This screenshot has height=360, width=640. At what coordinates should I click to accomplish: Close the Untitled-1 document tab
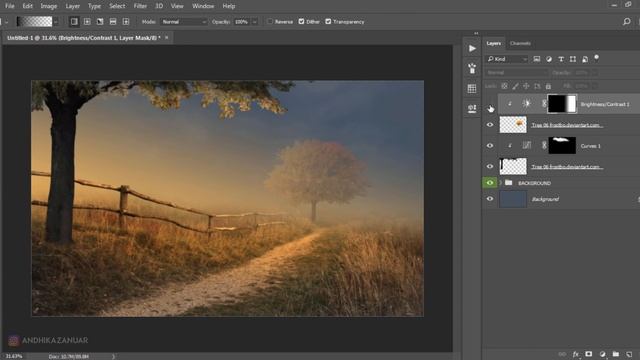(x=167, y=38)
